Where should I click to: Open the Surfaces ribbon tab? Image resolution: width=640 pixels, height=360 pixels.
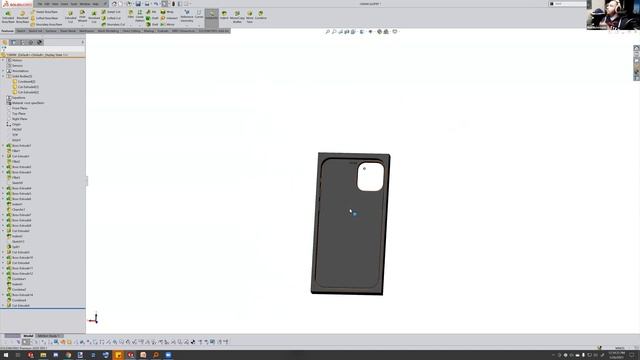point(51,31)
